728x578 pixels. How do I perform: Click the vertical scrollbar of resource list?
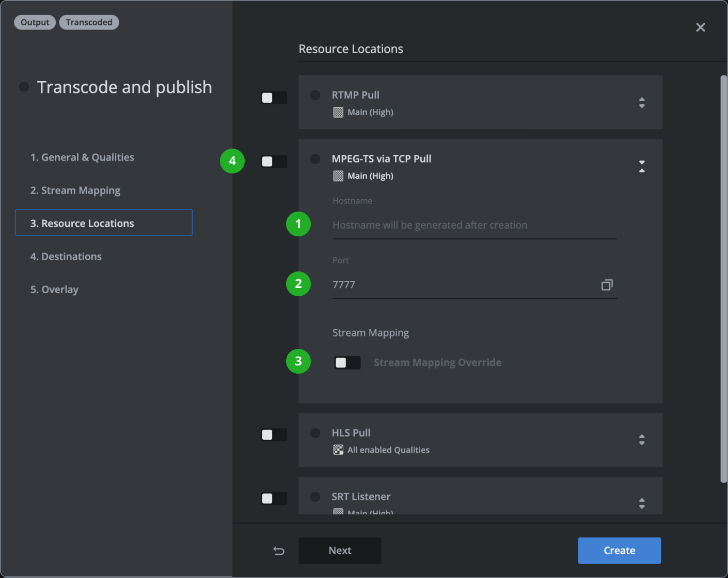(x=723, y=279)
